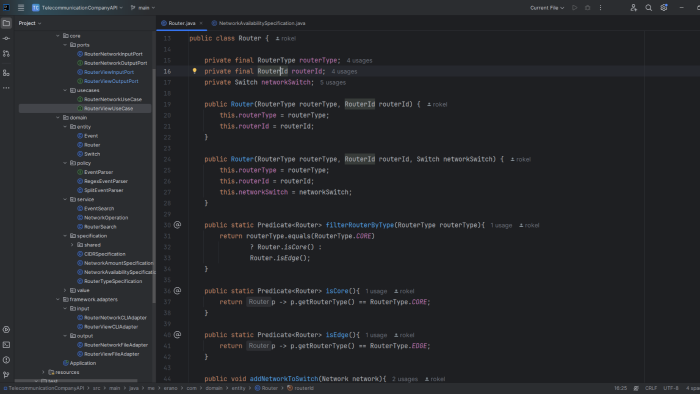700x394 pixels.
Task: Open Current File run configuration dropdown
Action: pos(547,8)
